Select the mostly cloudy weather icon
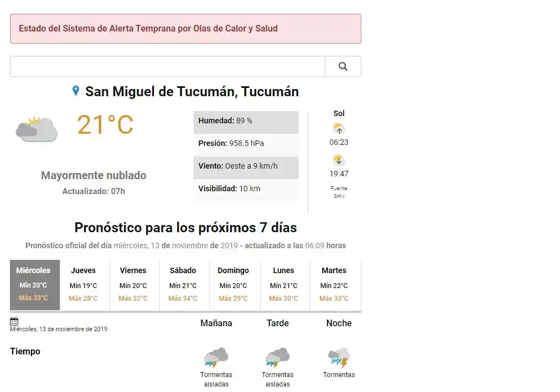Viewport: 560px width, 392px height. click(36, 129)
